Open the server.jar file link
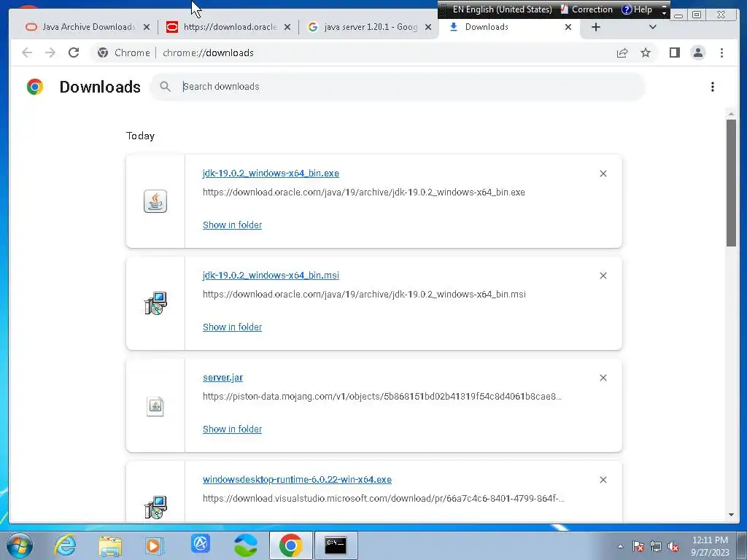The image size is (747, 560). [222, 377]
